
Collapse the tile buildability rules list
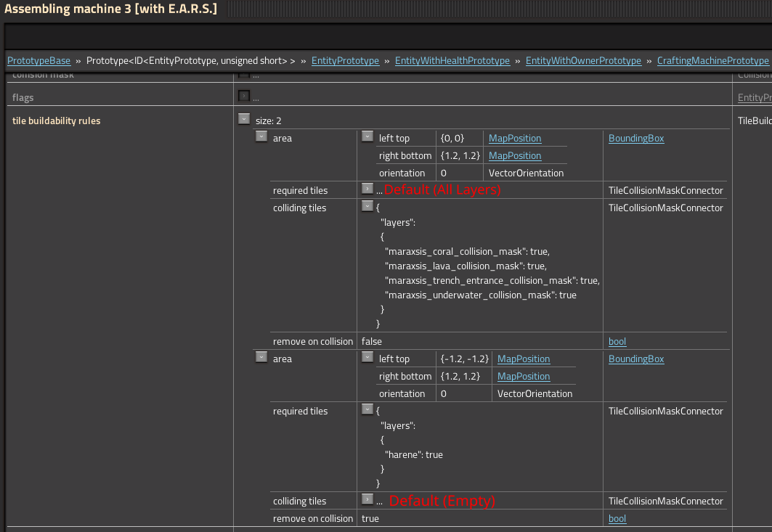[244, 118]
